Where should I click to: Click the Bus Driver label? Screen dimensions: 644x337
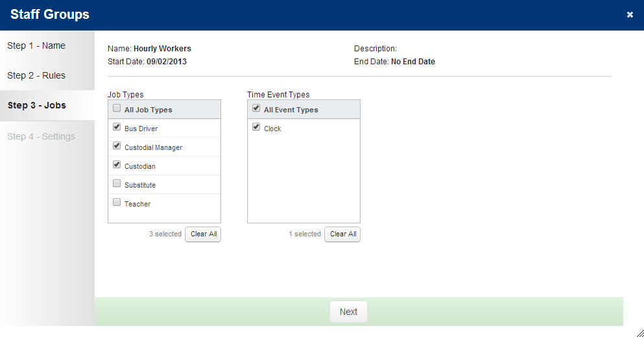pos(141,129)
